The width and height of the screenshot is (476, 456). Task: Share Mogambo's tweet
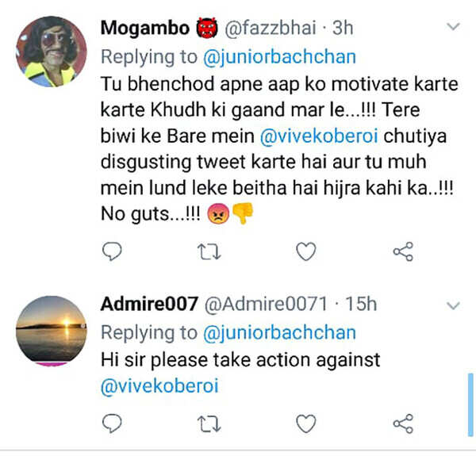[x=403, y=252]
